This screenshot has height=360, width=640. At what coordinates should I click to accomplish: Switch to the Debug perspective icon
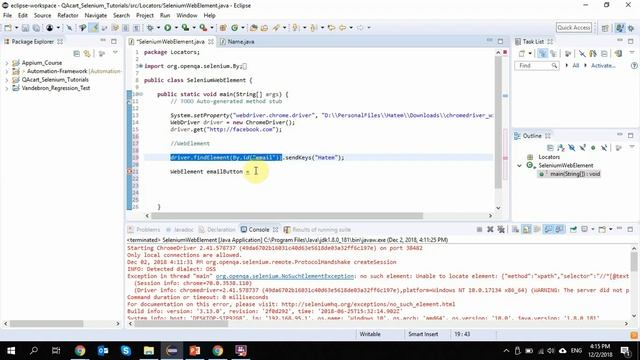tap(631, 28)
